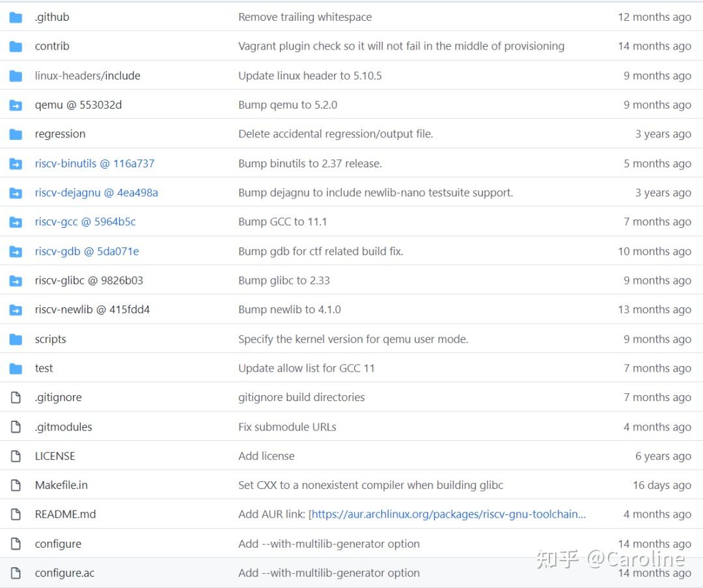
Task: Open the contrib folder
Action: click(x=52, y=46)
